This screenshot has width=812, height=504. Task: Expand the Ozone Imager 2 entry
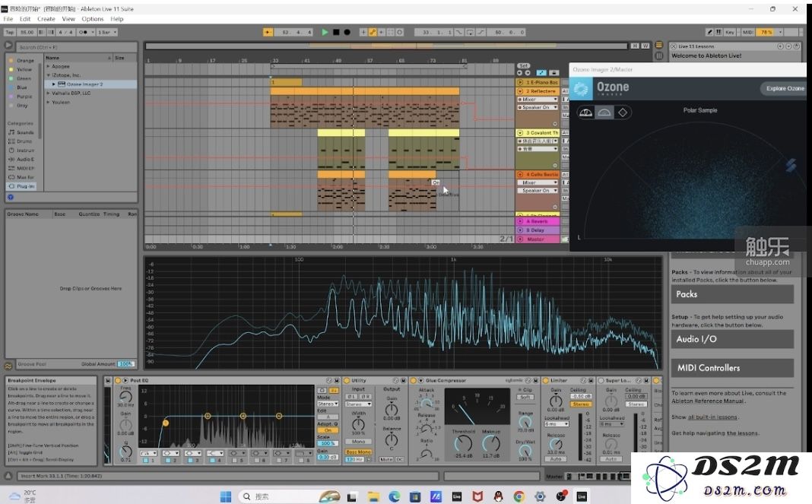53,84
